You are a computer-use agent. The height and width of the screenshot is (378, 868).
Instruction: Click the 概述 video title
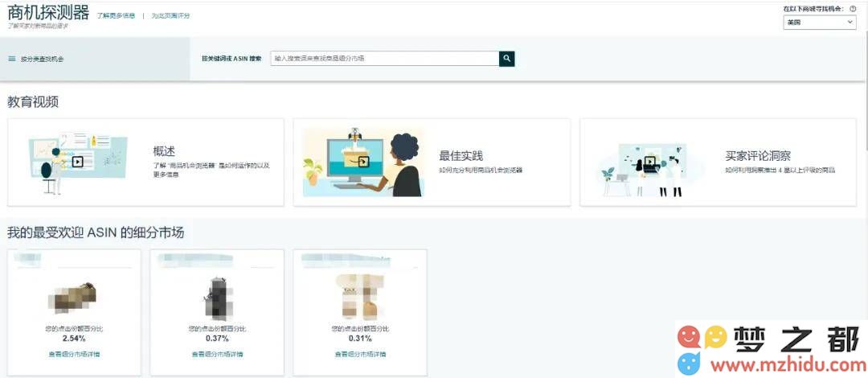[x=165, y=151]
